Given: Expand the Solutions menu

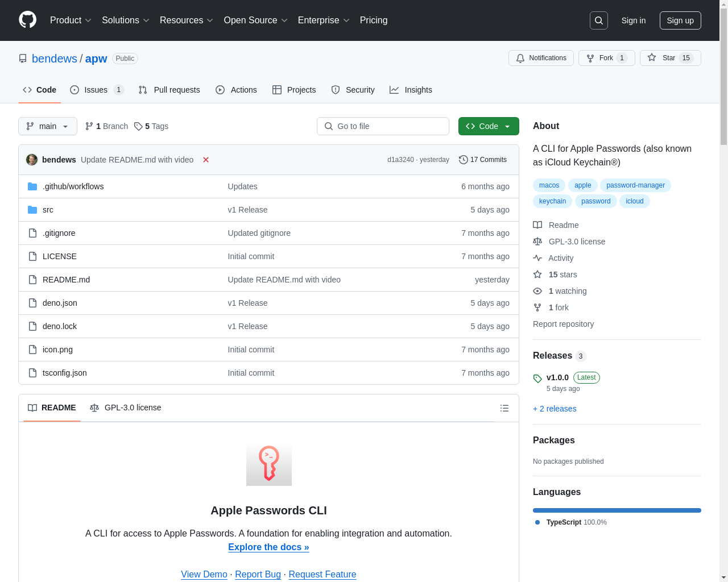Looking at the screenshot, I should pos(125,20).
